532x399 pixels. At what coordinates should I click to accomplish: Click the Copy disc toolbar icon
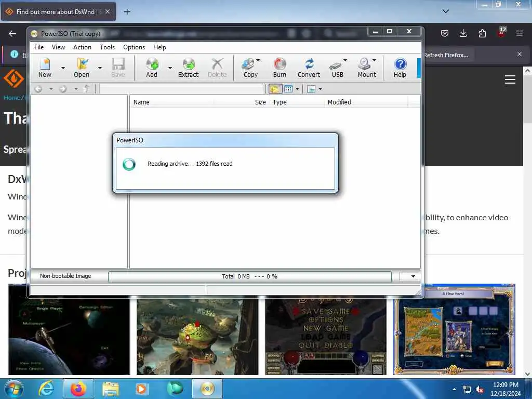(250, 68)
